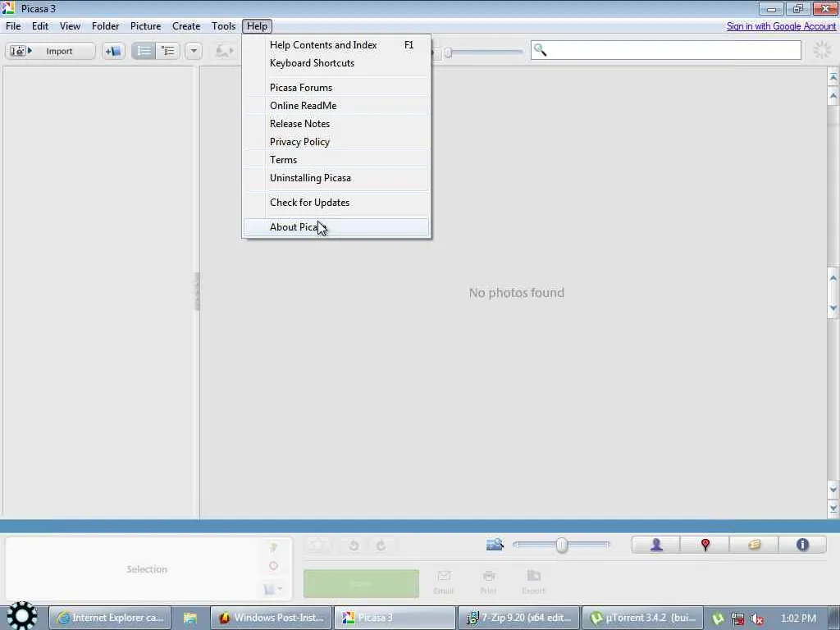Switch to Windows Post-Inst taskbar window
Viewport: 840px width, 630px height.
point(271,618)
